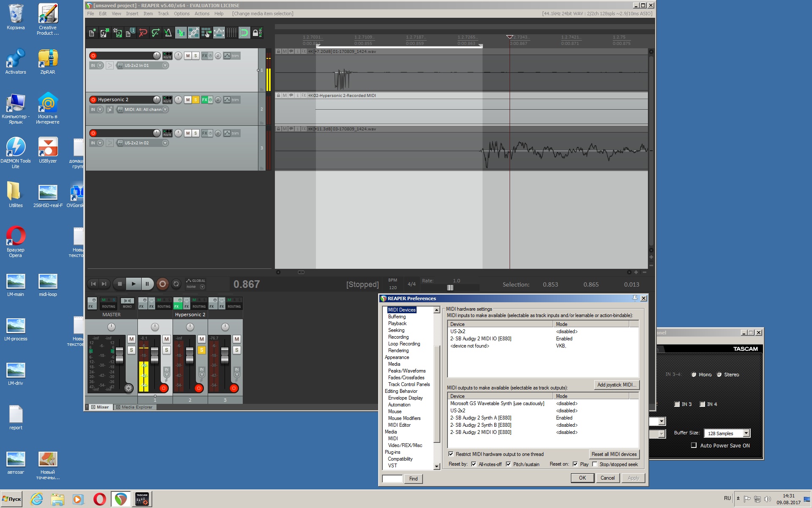Click the New Project toolbar icon
812x508 pixels.
click(92, 33)
